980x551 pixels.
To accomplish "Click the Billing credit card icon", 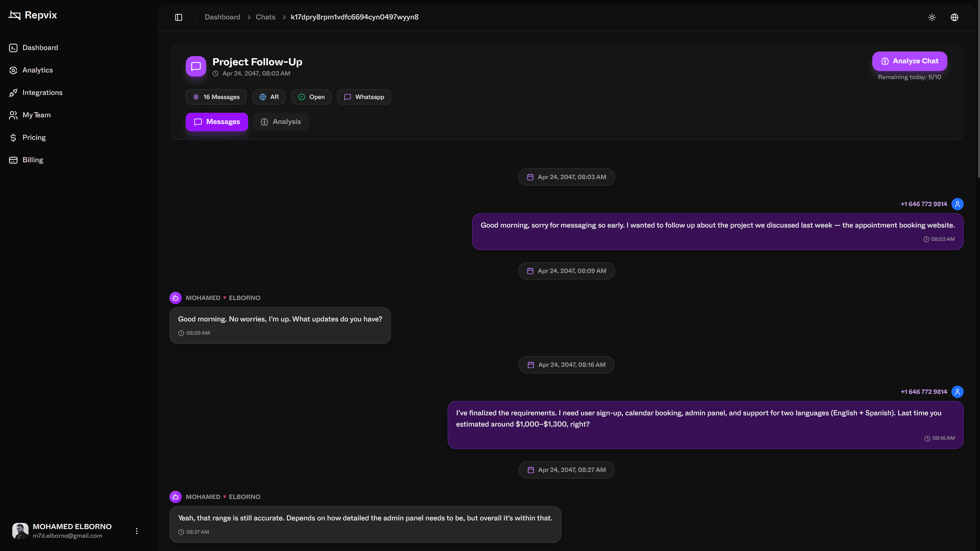I will (x=13, y=160).
